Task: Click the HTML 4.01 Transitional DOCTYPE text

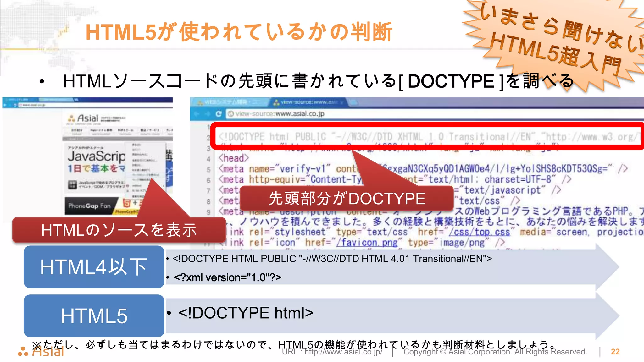Action: (x=332, y=259)
